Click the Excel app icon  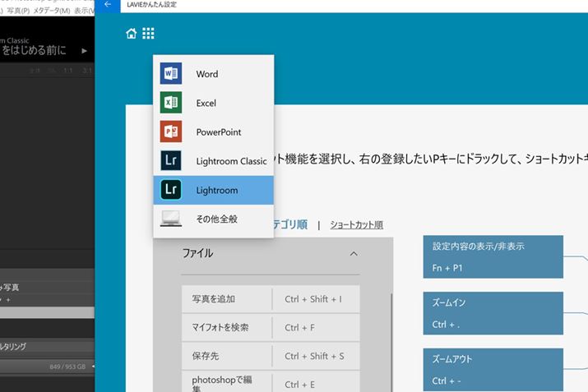[171, 102]
